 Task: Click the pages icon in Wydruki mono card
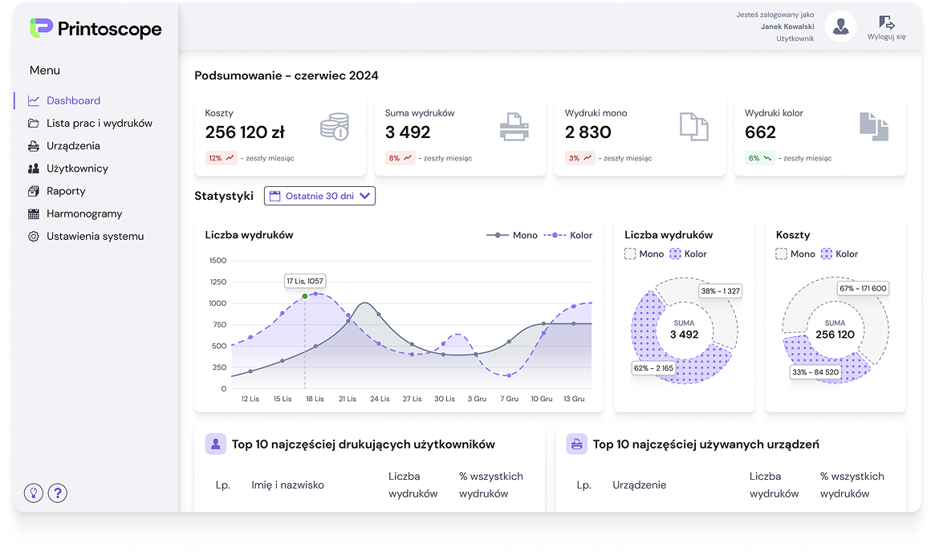click(x=694, y=127)
